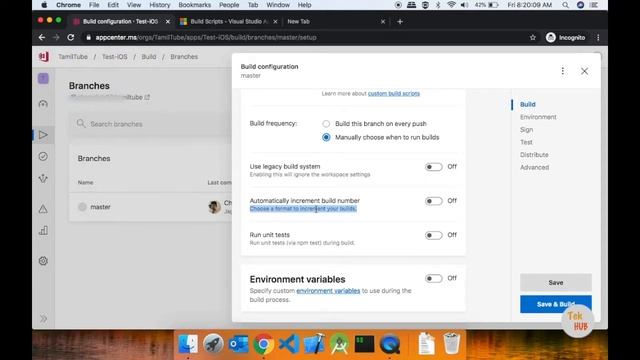
Task: Open Launchpad rocket in the Dock
Action: click(x=213, y=344)
